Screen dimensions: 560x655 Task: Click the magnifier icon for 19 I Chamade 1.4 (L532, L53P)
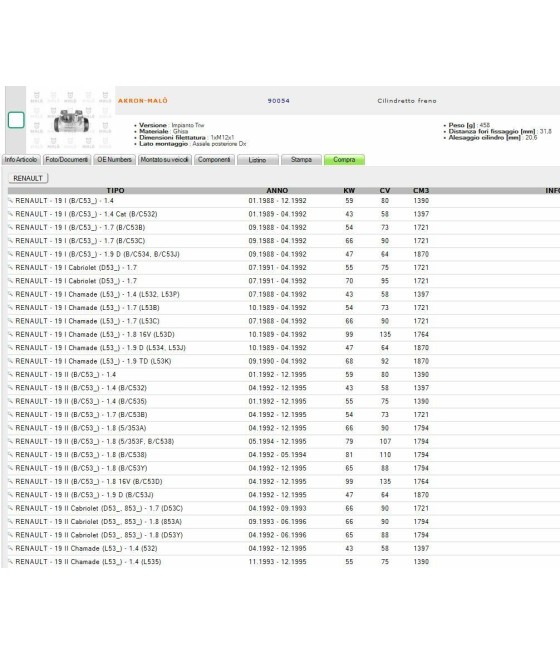click(x=11, y=294)
